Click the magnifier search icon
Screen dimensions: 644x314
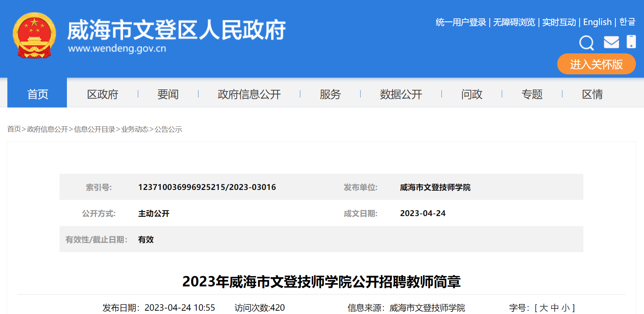[x=586, y=43]
